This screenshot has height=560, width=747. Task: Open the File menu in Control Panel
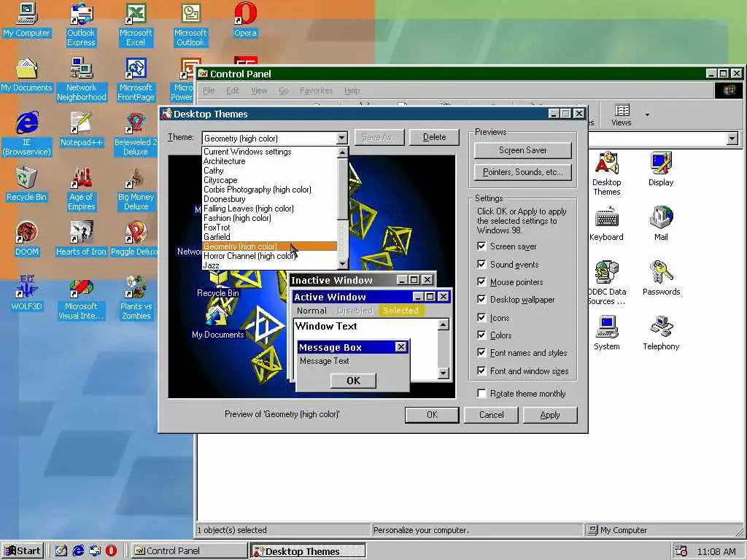209,90
